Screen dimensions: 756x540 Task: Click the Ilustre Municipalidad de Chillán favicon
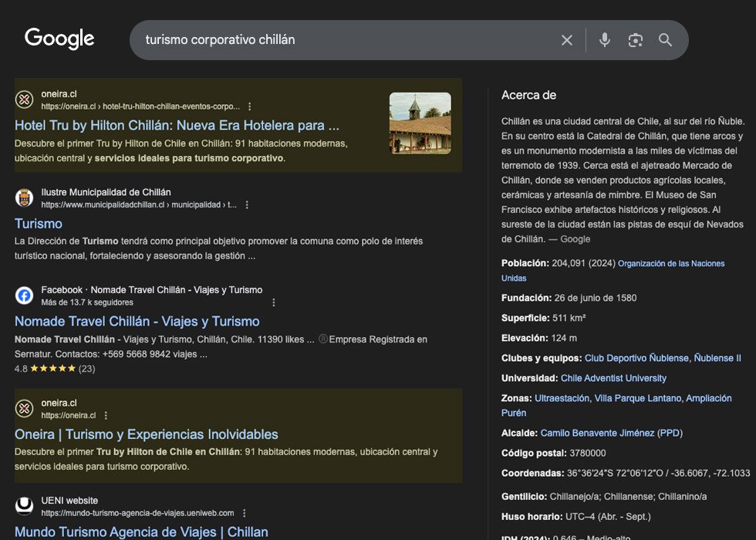[25, 197]
